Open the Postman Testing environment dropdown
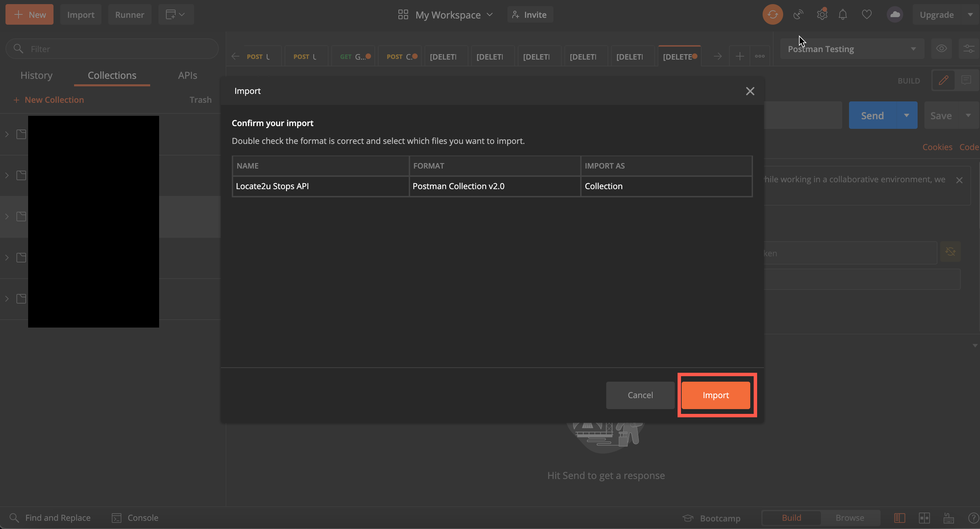 (x=852, y=49)
